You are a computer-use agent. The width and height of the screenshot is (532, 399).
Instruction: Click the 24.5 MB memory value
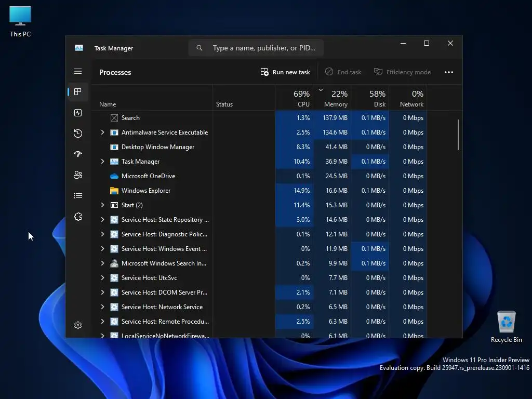click(x=336, y=176)
